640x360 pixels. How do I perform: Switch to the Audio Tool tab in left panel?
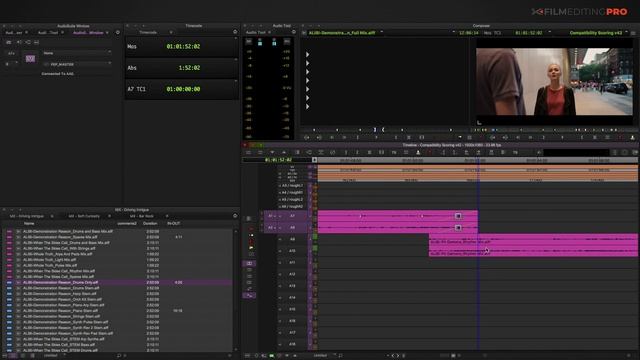pos(48,33)
